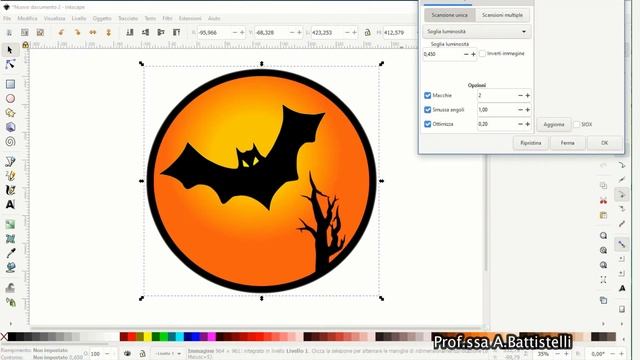The width and height of the screenshot is (640, 360).
Task: Increase the X position value
Action: point(242,32)
